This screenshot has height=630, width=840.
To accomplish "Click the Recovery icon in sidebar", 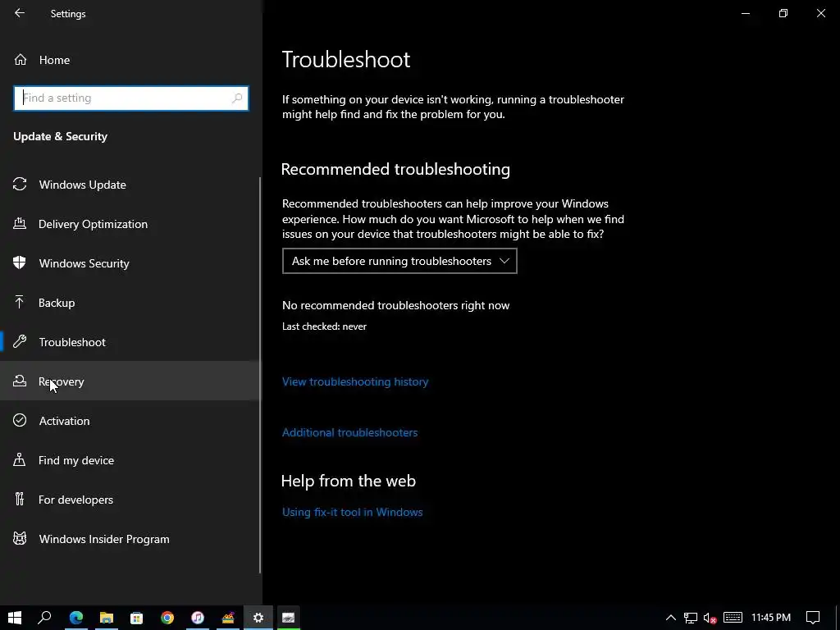I will pyautogui.click(x=20, y=381).
